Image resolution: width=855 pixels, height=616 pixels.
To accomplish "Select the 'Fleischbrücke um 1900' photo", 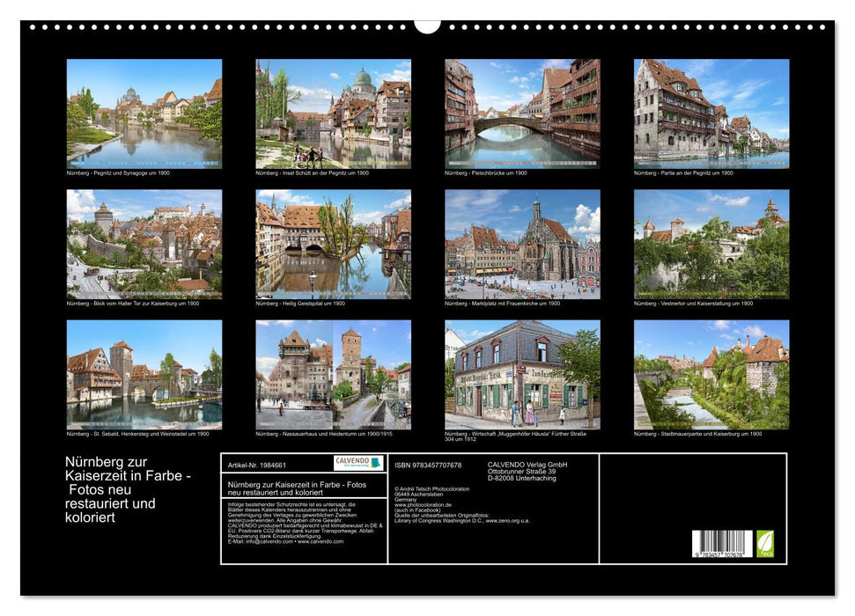I will [521, 114].
